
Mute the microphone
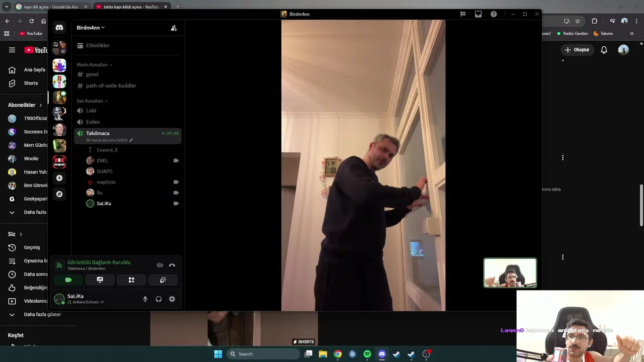(x=145, y=299)
